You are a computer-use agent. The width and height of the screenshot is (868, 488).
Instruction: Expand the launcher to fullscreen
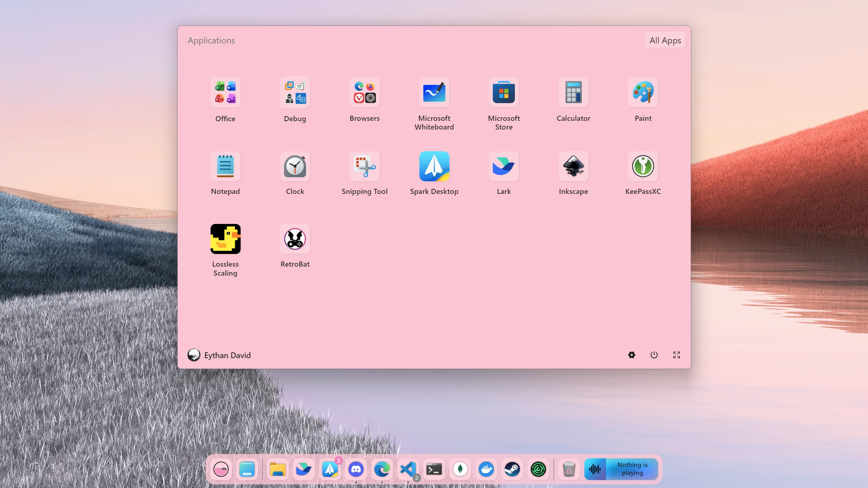(676, 355)
